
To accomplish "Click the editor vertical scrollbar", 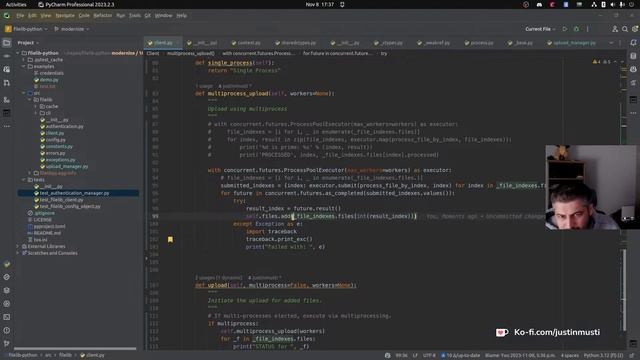I will tap(624, 290).
